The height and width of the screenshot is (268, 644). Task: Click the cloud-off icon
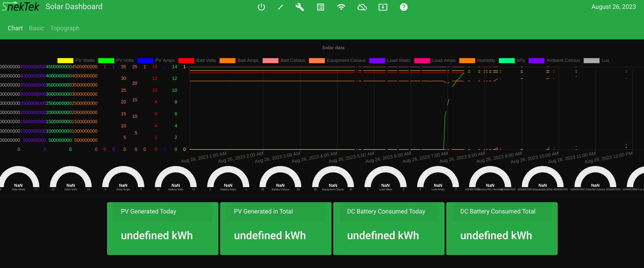click(x=362, y=7)
